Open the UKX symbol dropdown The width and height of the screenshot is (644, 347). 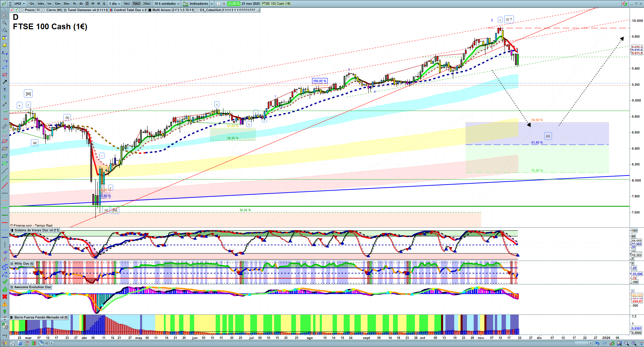click(19, 4)
